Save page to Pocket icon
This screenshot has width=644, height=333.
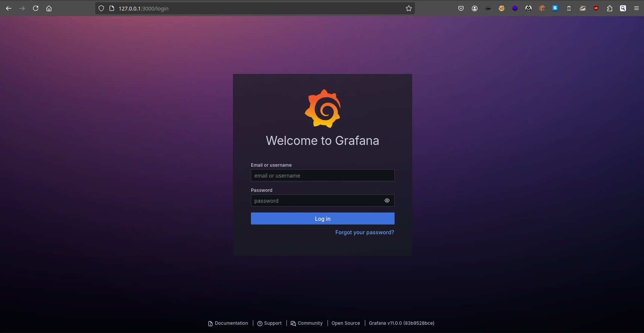point(461,8)
